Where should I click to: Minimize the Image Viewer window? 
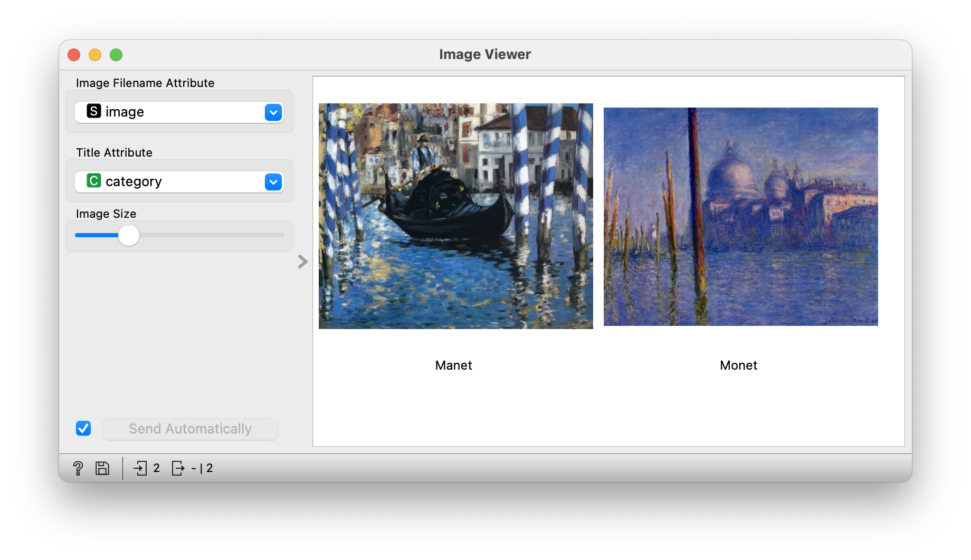pyautogui.click(x=95, y=55)
